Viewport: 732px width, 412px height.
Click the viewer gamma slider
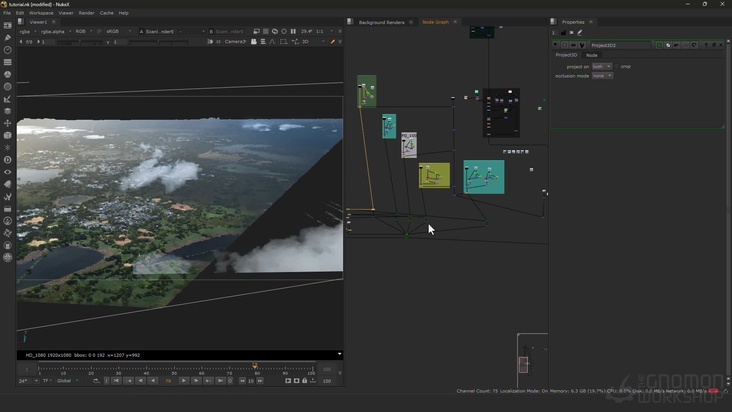(x=158, y=42)
